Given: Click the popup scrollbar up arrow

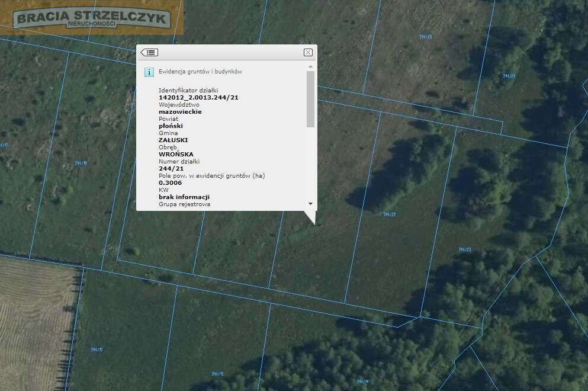Looking at the screenshot, I should tap(310, 66).
